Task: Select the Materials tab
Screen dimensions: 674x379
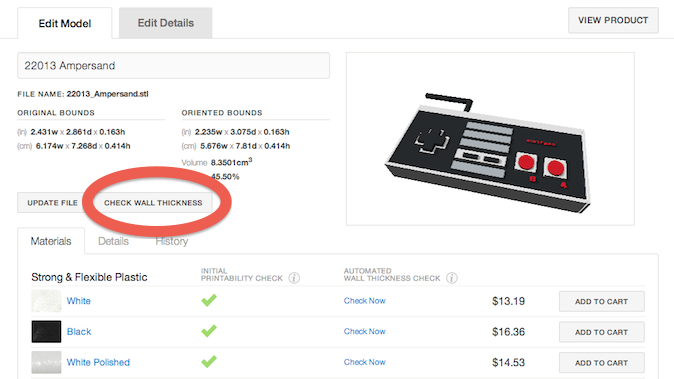Action: point(51,241)
